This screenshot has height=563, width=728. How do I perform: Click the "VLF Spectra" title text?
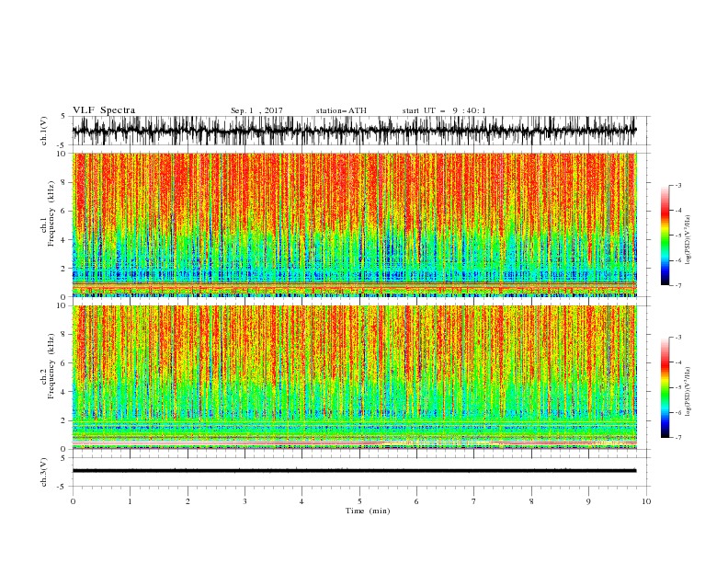pyautogui.click(x=104, y=110)
